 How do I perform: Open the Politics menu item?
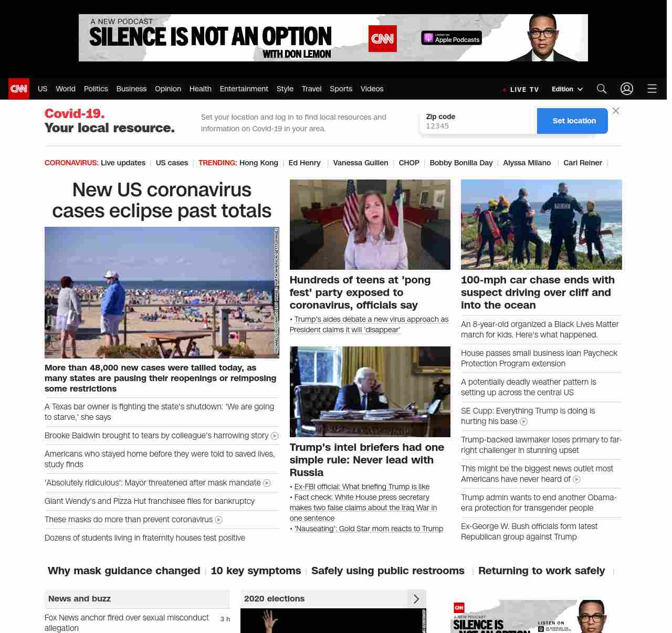[96, 89]
